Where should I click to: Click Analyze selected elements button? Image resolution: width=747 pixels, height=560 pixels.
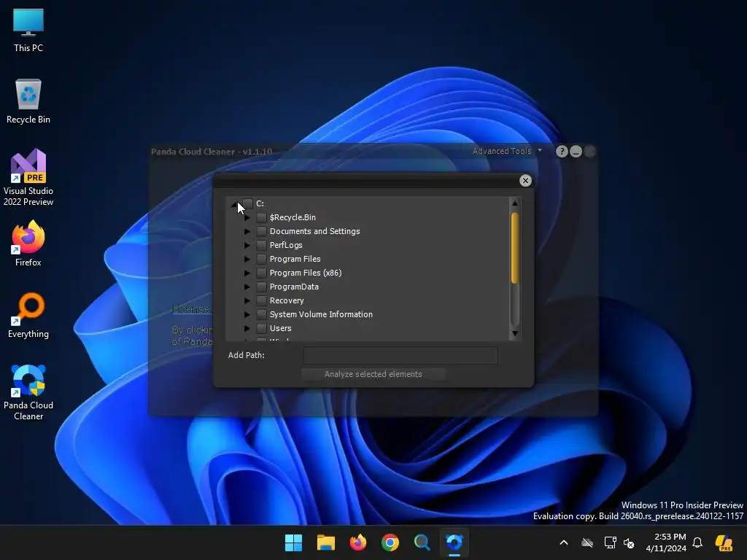[x=373, y=374]
